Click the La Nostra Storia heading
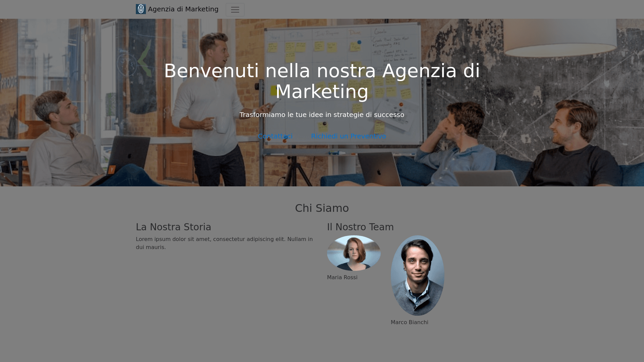The width and height of the screenshot is (644, 362). (x=173, y=227)
